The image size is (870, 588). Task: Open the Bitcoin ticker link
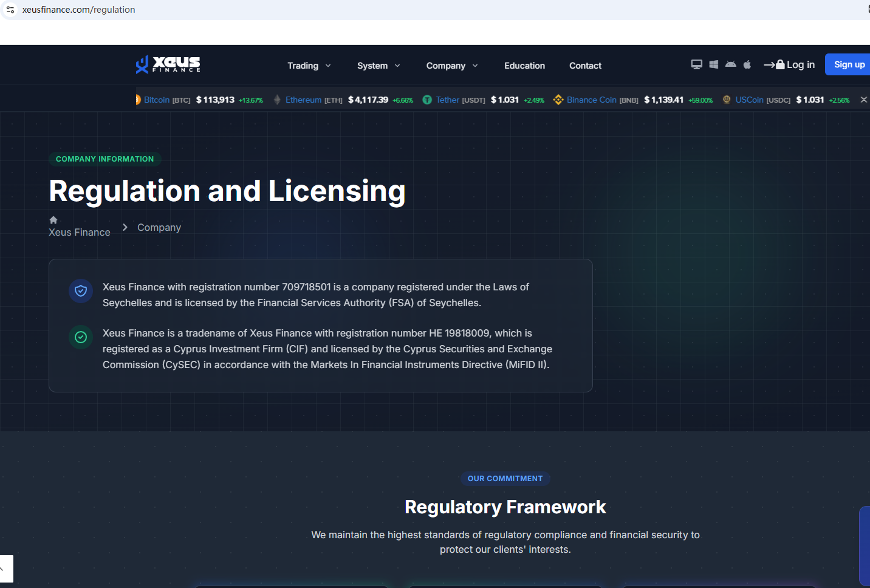(157, 100)
